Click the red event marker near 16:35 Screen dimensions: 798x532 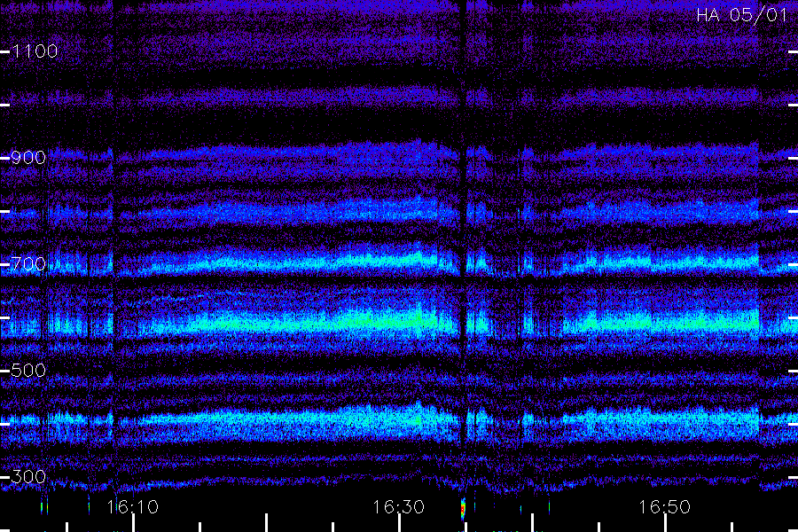point(463,509)
